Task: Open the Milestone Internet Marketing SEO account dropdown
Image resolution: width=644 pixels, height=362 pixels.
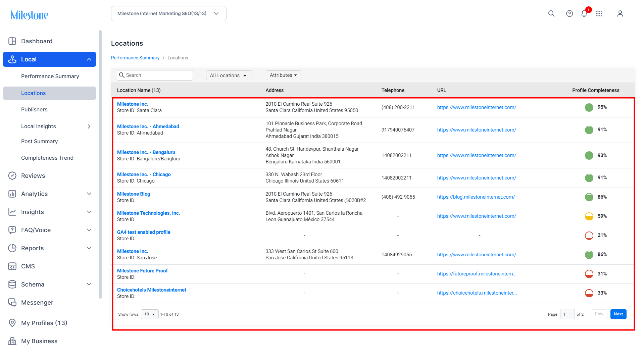Action: click(x=169, y=13)
